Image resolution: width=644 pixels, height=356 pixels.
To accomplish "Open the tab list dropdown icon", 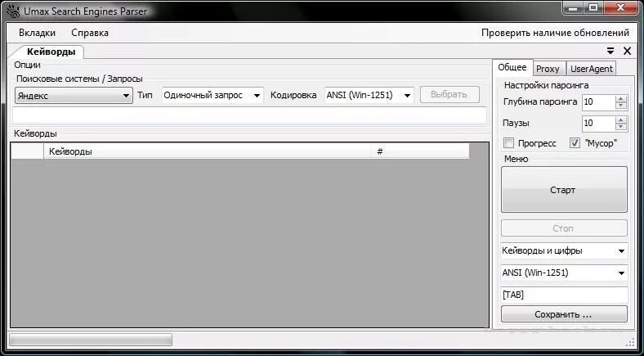I will pyautogui.click(x=610, y=51).
